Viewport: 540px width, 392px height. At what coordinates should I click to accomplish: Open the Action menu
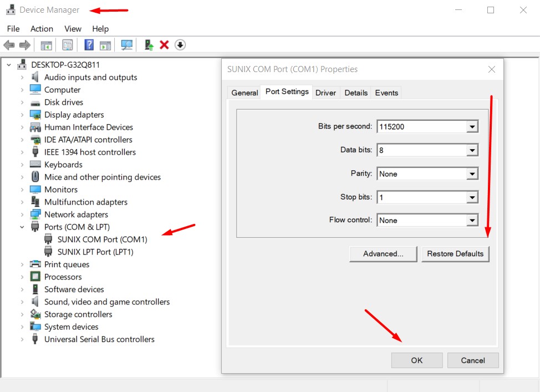point(42,29)
